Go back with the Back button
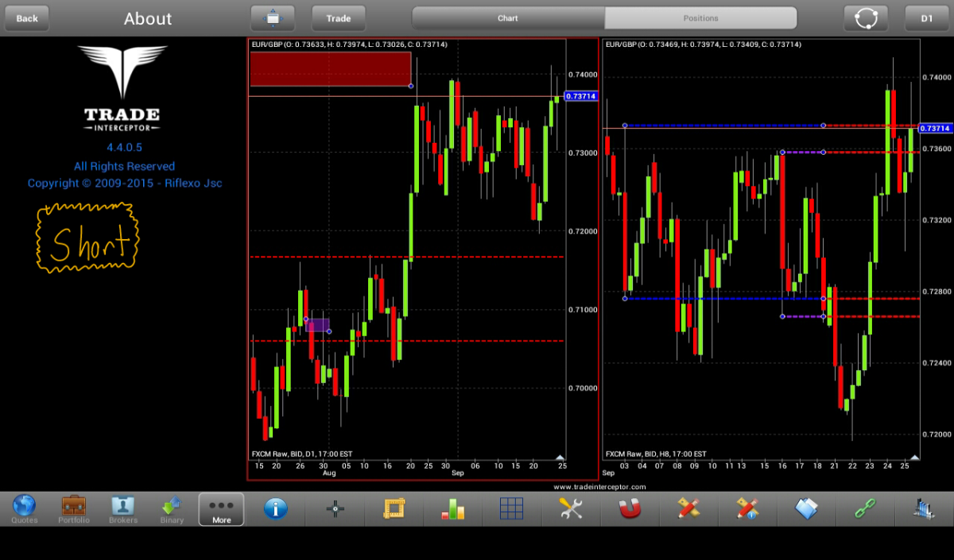 (27, 18)
